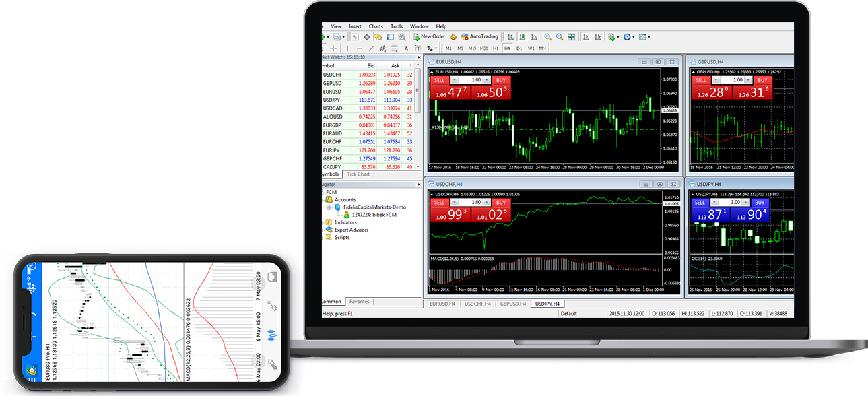Toggle the AutoTrading button
This screenshot has height=396, width=868.
tap(479, 37)
